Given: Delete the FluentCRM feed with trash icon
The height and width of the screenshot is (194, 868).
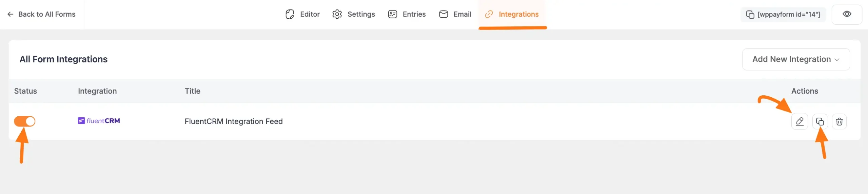Looking at the screenshot, I should tap(839, 121).
